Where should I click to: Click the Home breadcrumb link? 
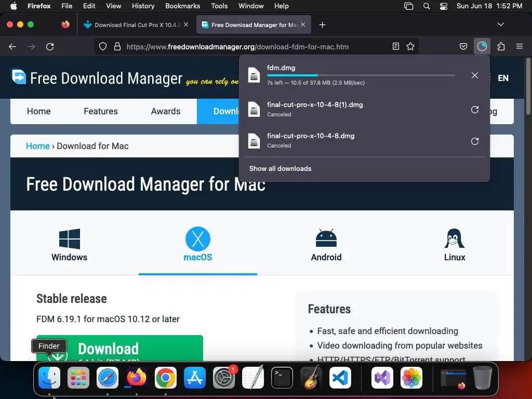click(x=37, y=146)
